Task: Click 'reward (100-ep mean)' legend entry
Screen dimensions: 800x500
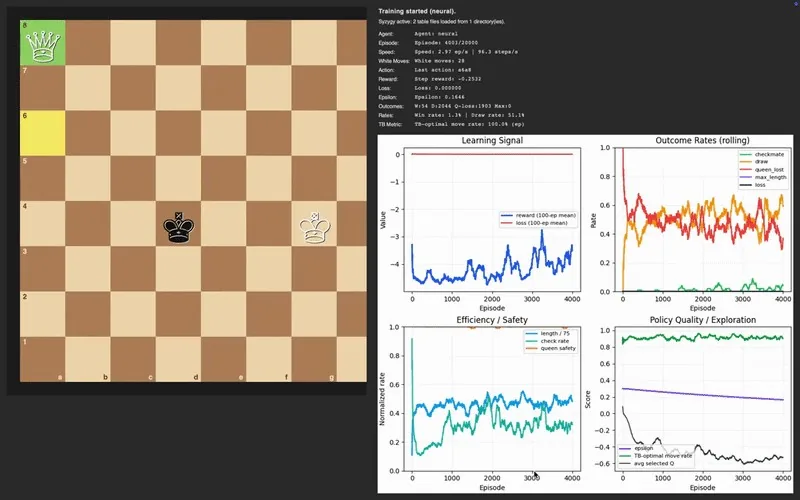Action: click(539, 215)
